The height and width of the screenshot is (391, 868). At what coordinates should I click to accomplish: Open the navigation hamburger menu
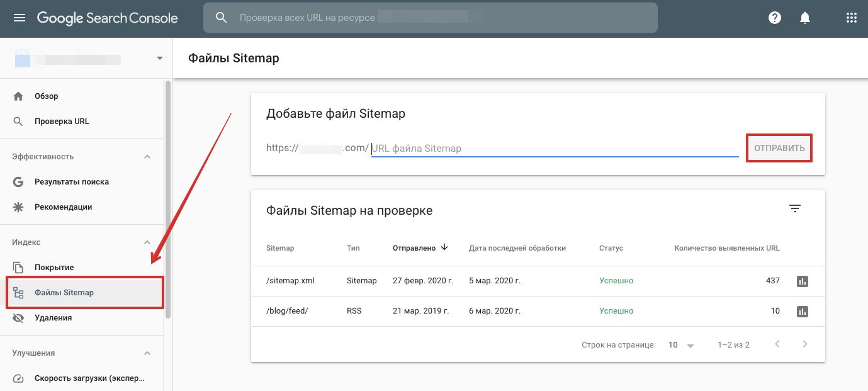19,17
